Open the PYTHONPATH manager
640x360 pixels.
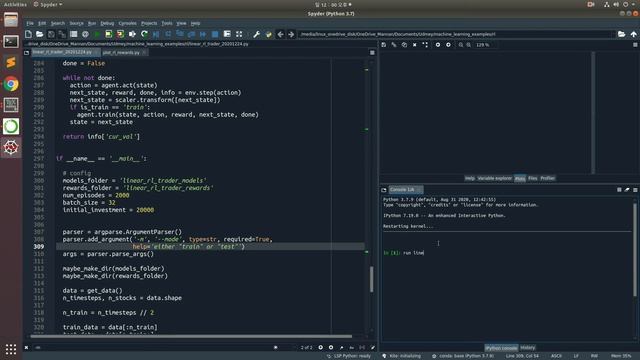268,34
